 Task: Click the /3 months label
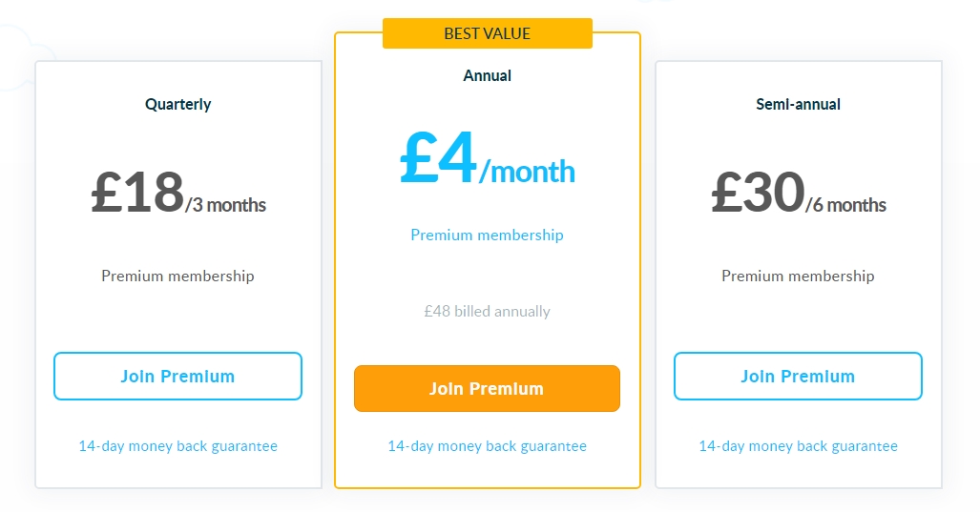pyautogui.click(x=225, y=205)
